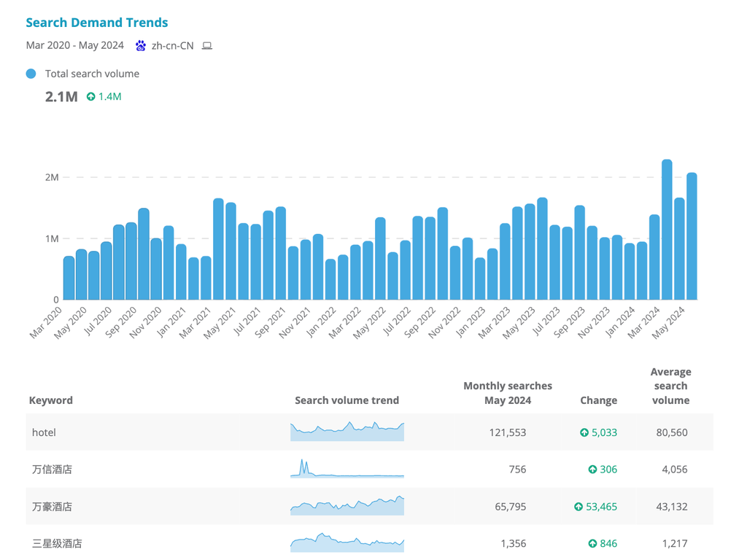
Task: Click the up arrow icon next to 53,465
Action: [578, 507]
